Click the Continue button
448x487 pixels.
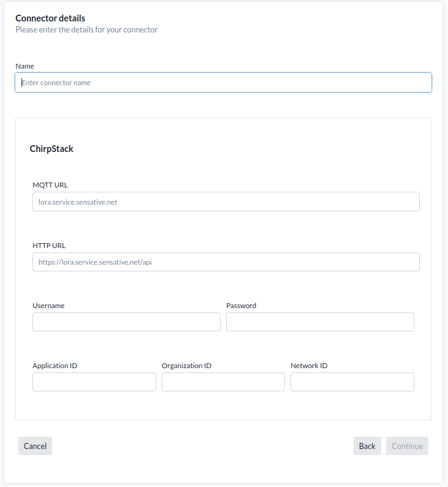click(x=407, y=446)
